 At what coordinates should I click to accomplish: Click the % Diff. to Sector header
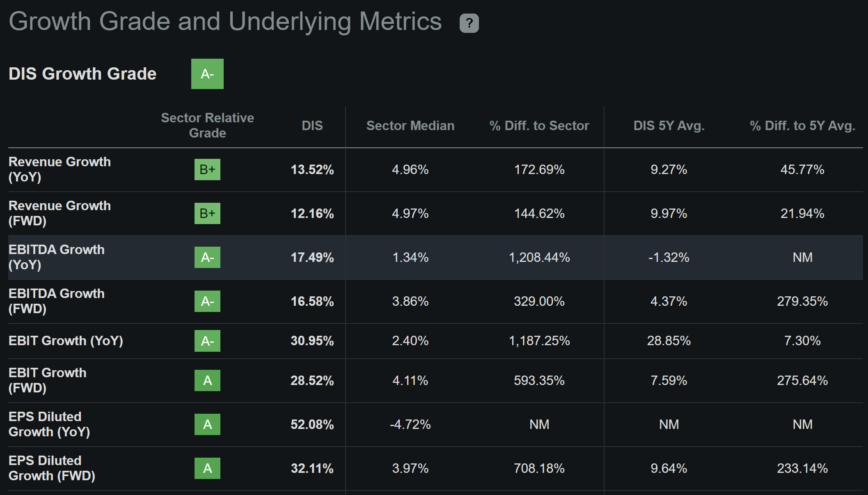click(x=539, y=126)
